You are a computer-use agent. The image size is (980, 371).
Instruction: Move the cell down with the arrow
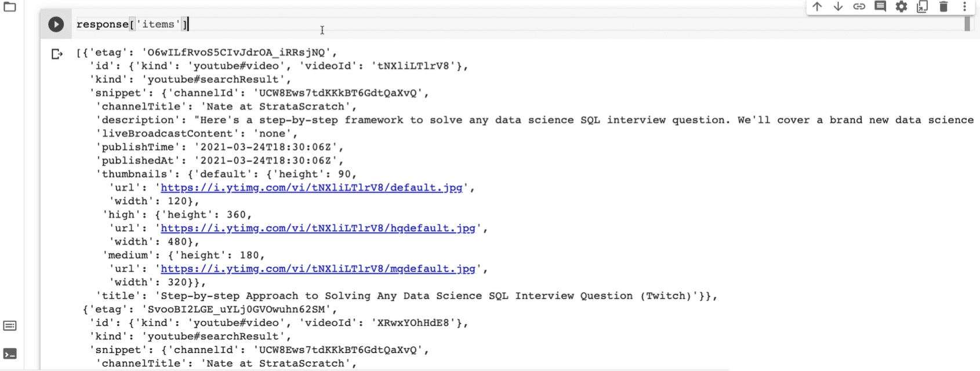click(838, 7)
